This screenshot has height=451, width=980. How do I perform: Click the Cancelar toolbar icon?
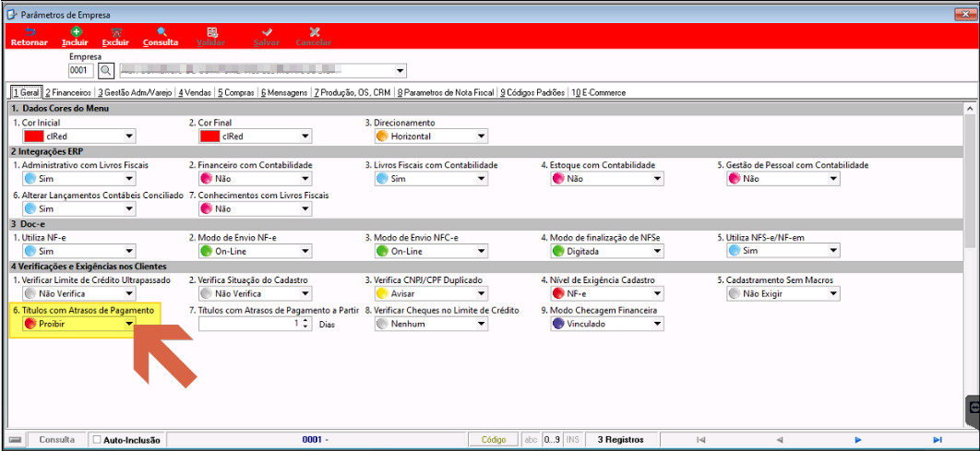coord(315,32)
